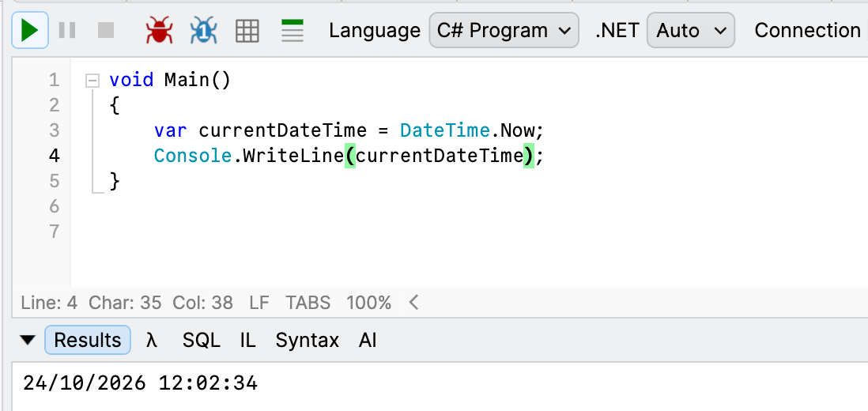Click 'WriteLine' method name on line 4
868x411 pixels.
[x=293, y=156]
